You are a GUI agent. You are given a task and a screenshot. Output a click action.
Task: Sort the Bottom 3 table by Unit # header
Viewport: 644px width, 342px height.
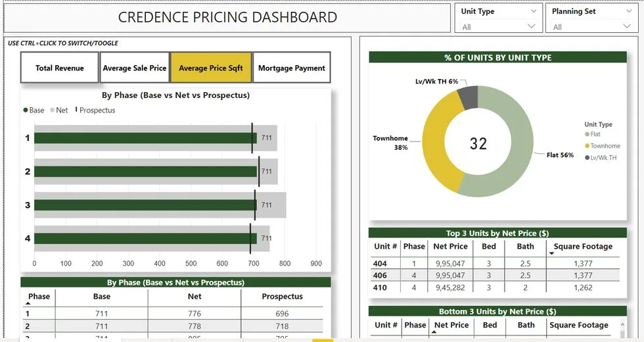386,325
